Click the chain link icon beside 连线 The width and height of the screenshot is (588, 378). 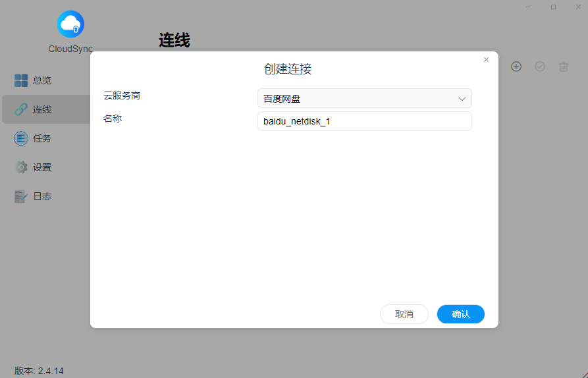point(21,109)
